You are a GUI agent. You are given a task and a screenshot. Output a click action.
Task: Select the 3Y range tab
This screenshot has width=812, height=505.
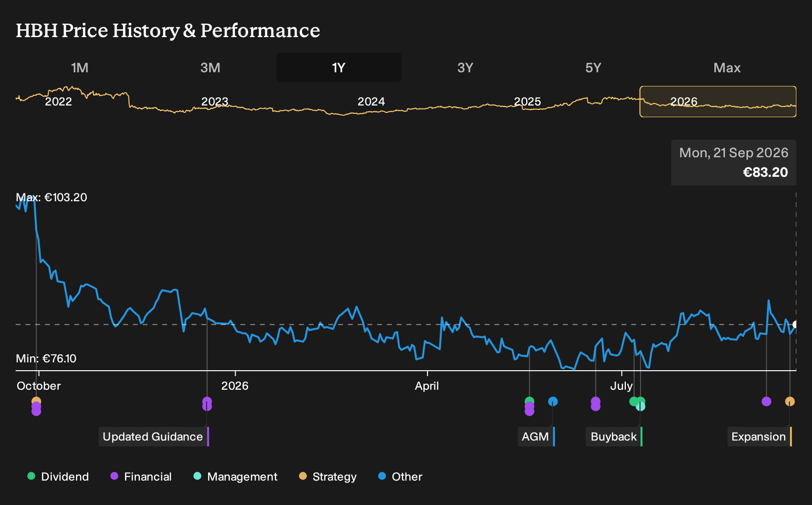(465, 67)
